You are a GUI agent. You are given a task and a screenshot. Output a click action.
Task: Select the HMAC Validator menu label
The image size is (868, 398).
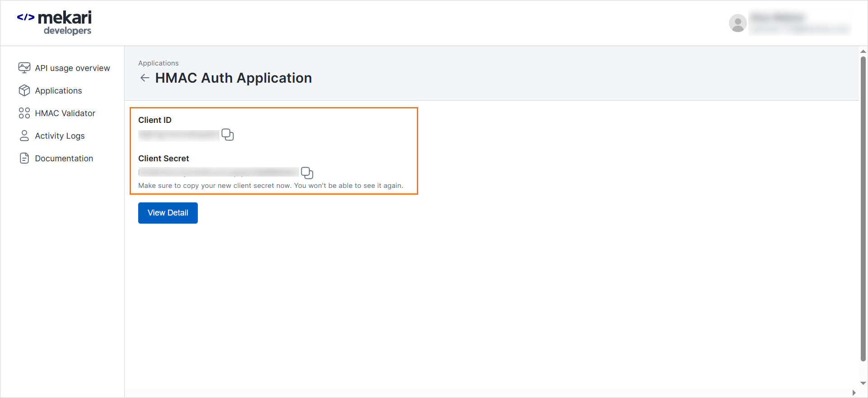click(x=65, y=113)
